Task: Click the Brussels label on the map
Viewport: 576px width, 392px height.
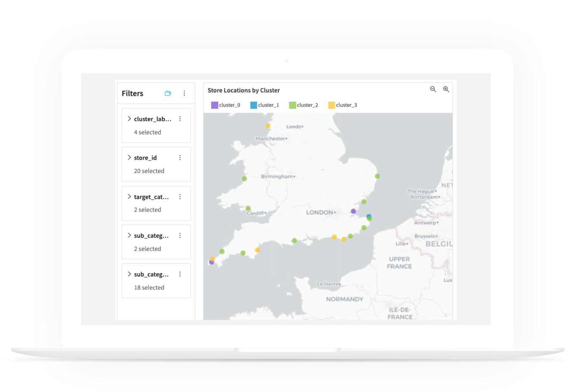Action: (x=425, y=236)
